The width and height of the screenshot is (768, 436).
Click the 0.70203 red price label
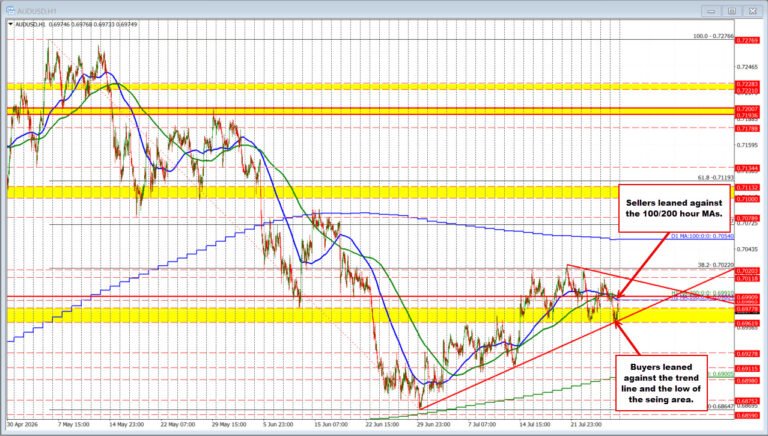click(x=747, y=270)
